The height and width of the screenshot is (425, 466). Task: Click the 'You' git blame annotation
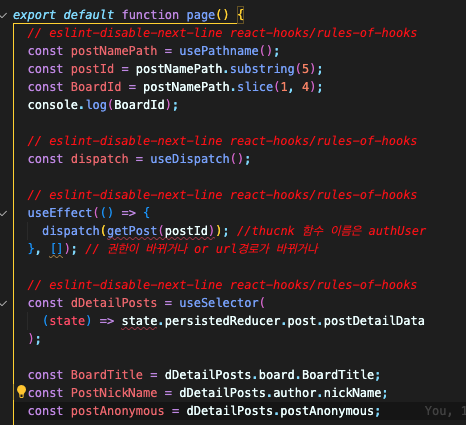438,411
